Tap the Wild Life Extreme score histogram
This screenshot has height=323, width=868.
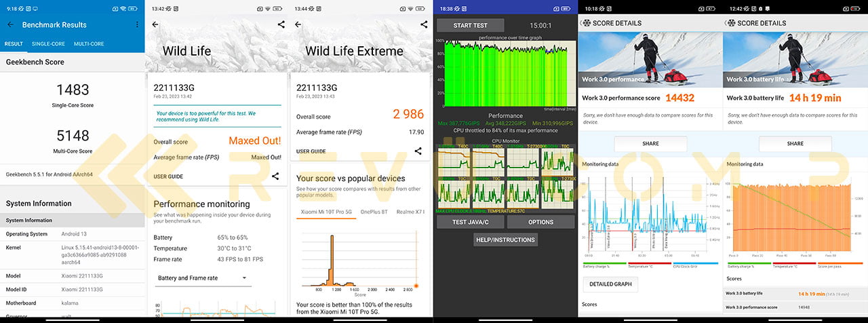tap(359, 260)
